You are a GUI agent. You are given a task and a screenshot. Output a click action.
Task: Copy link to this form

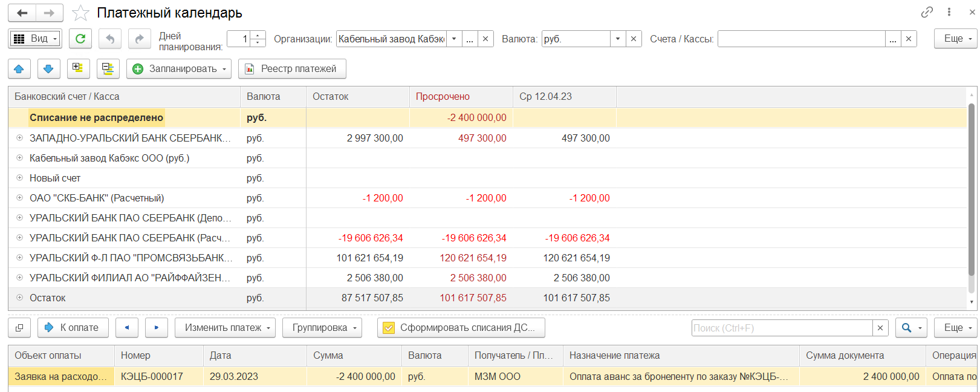[927, 12]
